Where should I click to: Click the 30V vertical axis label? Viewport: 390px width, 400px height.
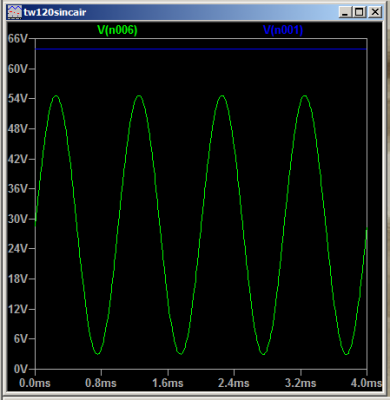(18, 219)
